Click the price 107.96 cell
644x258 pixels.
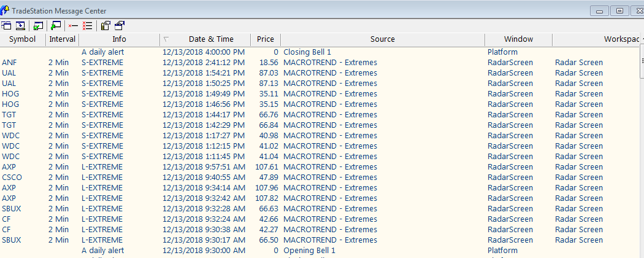pos(267,187)
